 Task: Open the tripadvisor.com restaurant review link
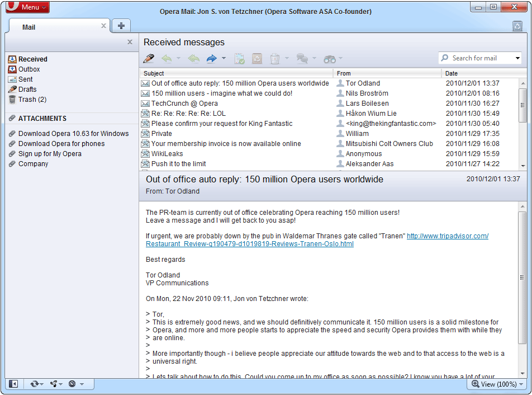(447, 236)
